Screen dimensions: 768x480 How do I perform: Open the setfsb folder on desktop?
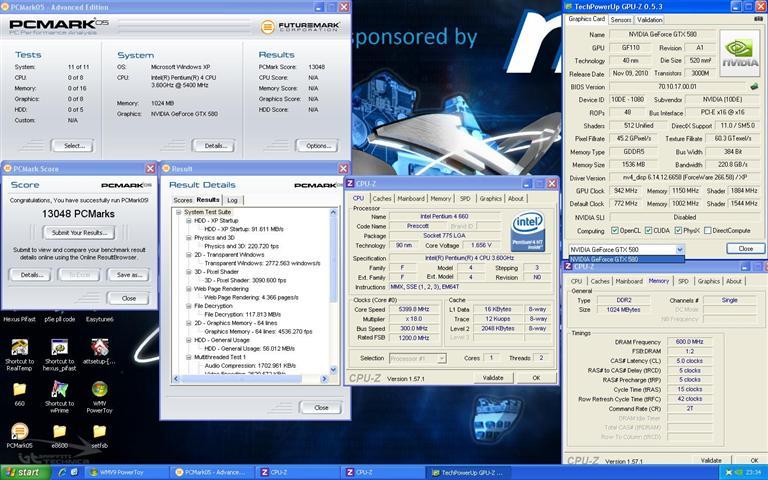pyautogui.click(x=99, y=431)
